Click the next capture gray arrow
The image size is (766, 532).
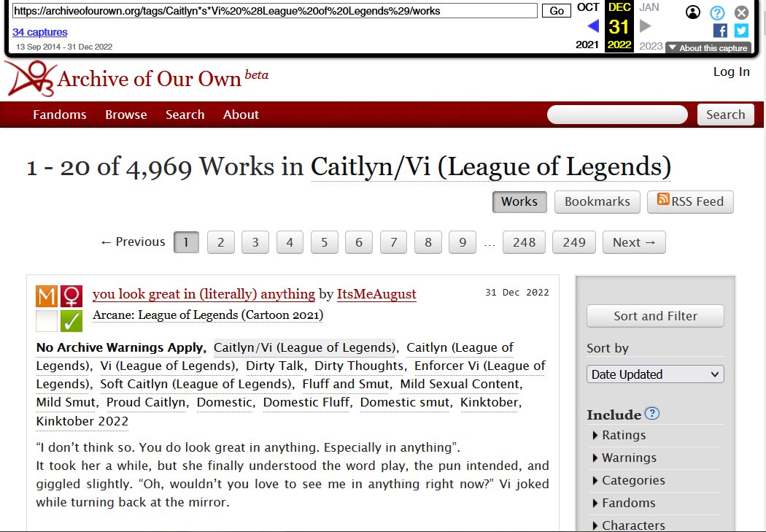646,26
